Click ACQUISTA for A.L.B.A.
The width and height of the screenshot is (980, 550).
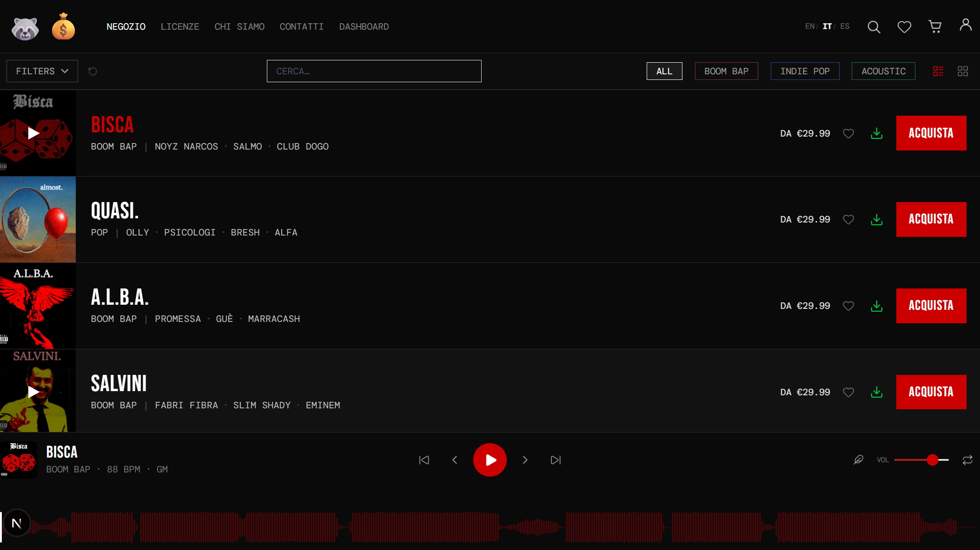pos(931,306)
